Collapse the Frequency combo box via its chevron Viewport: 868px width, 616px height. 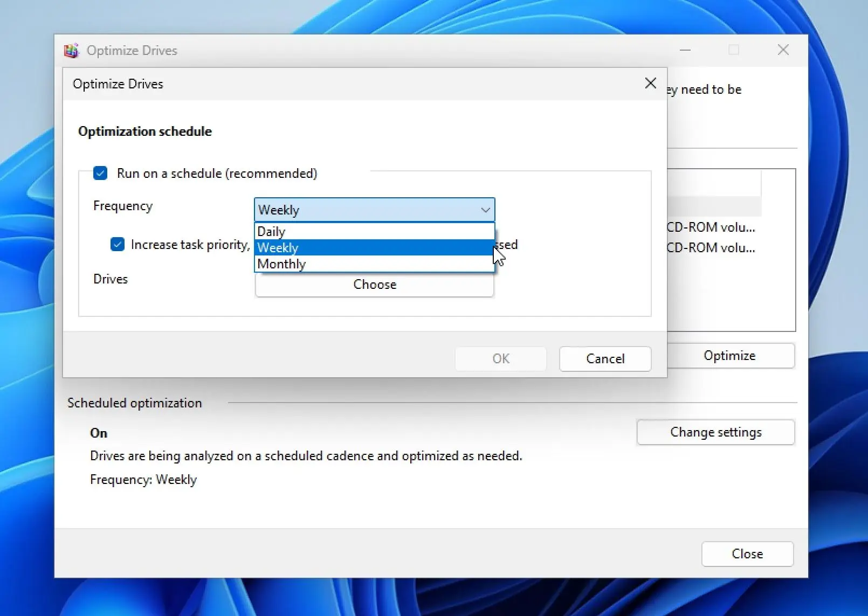(x=485, y=210)
